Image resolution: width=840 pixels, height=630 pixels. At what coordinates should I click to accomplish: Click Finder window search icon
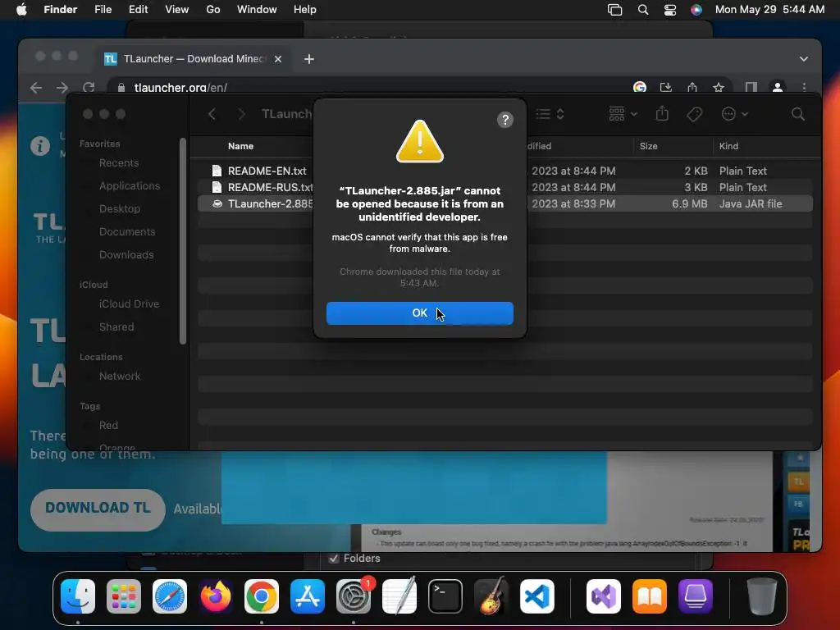pyautogui.click(x=797, y=113)
